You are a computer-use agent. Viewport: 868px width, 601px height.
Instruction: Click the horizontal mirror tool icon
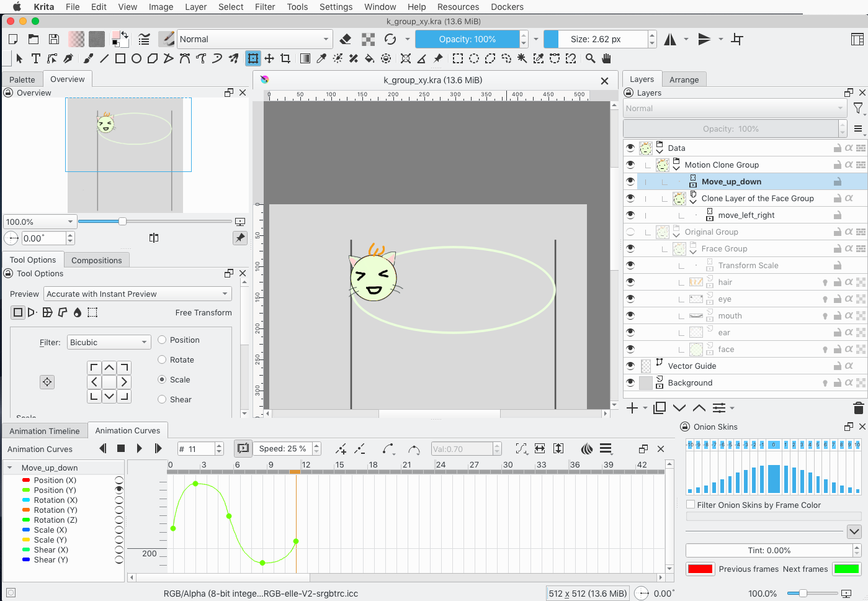(x=670, y=39)
